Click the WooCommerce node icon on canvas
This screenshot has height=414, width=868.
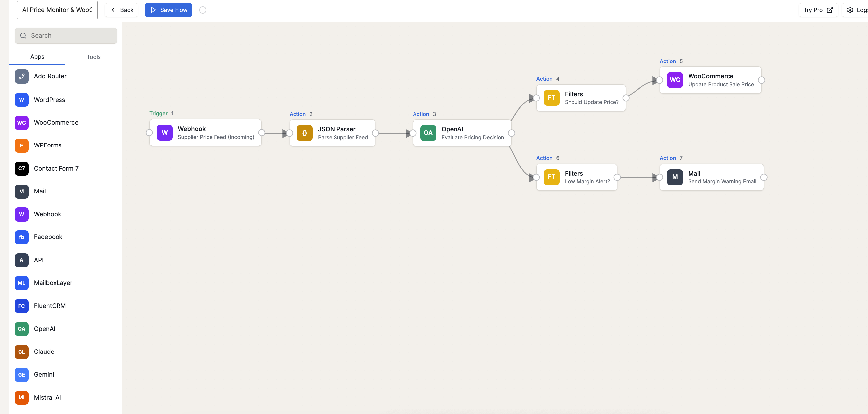point(675,80)
